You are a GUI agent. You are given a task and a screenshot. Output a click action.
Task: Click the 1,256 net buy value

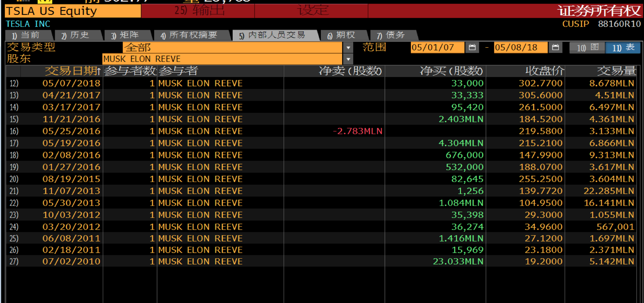click(x=470, y=191)
